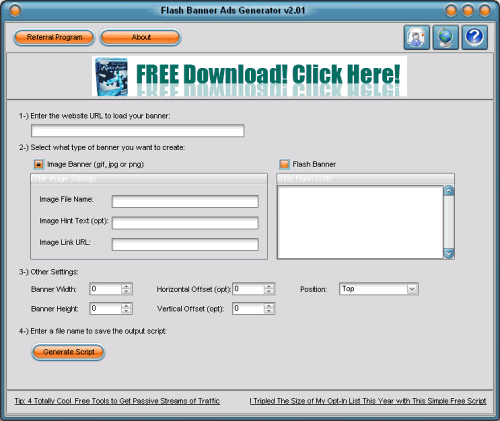The width and height of the screenshot is (500, 421).
Task: Click the support person icon
Action: coord(417,37)
